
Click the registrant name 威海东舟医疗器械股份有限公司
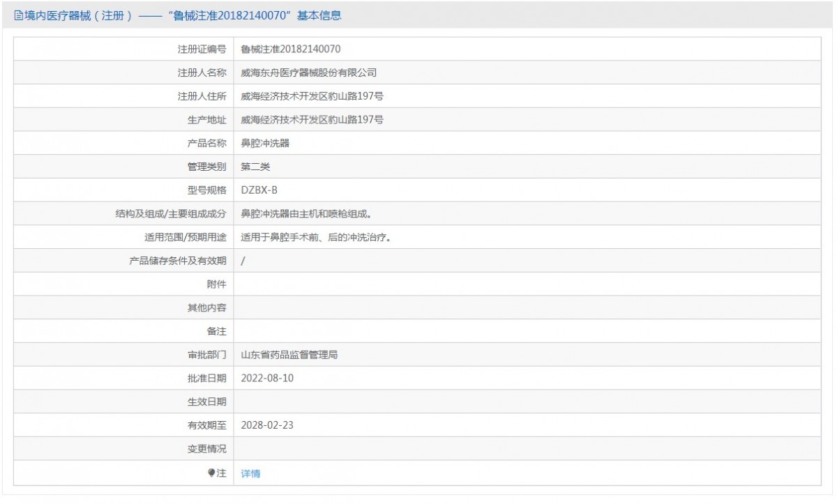coord(309,72)
